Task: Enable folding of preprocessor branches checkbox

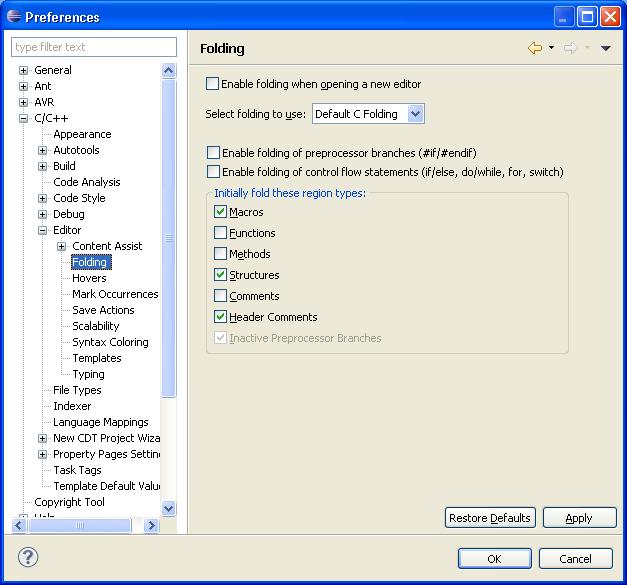Action: tap(213, 153)
